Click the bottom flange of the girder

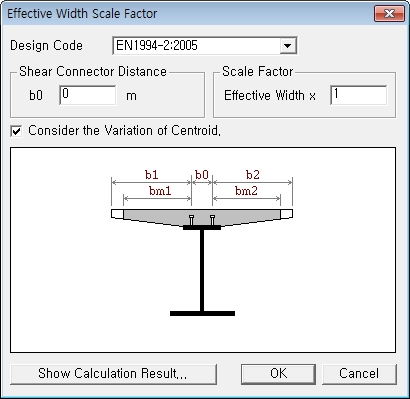[202, 313]
